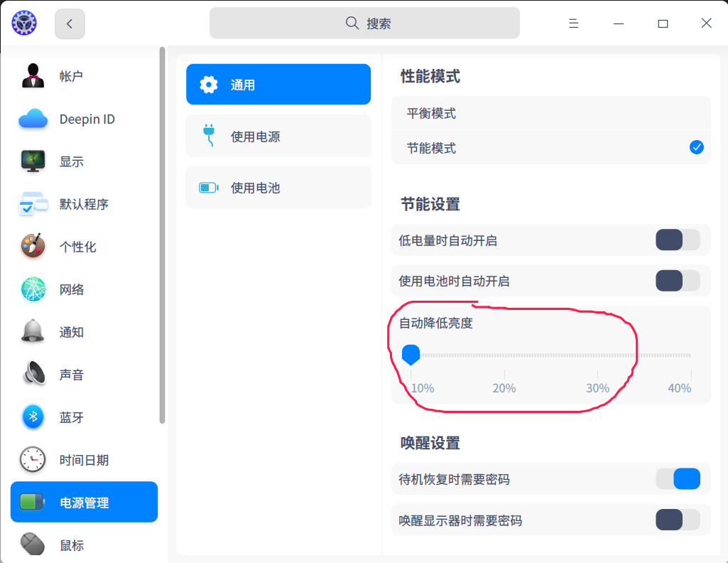Click the magnifier icon in search bar
The width and height of the screenshot is (728, 563).
coord(352,23)
